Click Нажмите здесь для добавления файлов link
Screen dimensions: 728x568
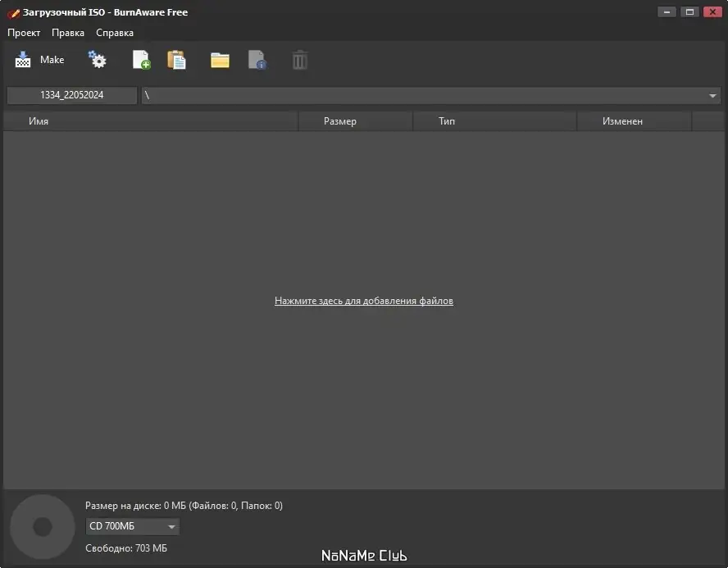click(364, 301)
